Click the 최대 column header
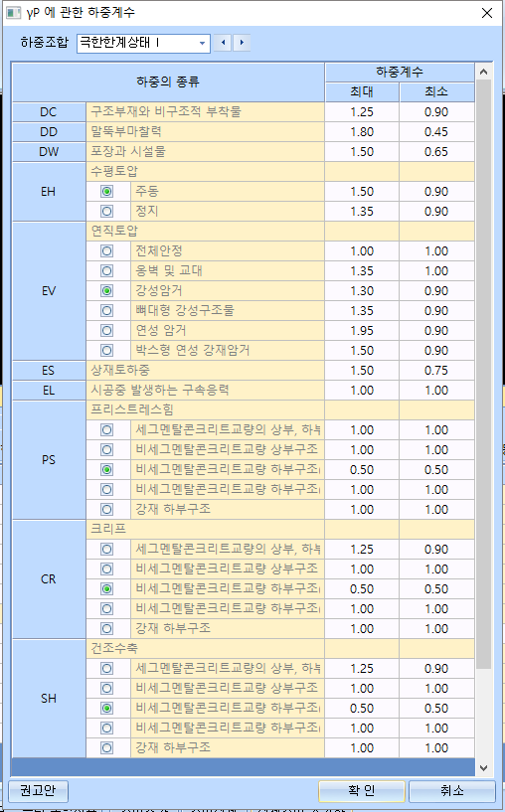The image size is (505, 812). tap(362, 92)
